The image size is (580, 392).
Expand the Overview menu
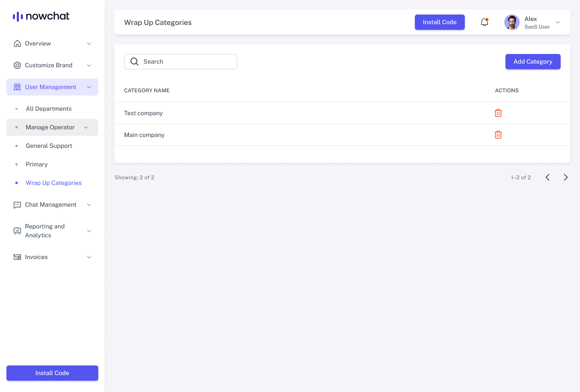(52, 44)
